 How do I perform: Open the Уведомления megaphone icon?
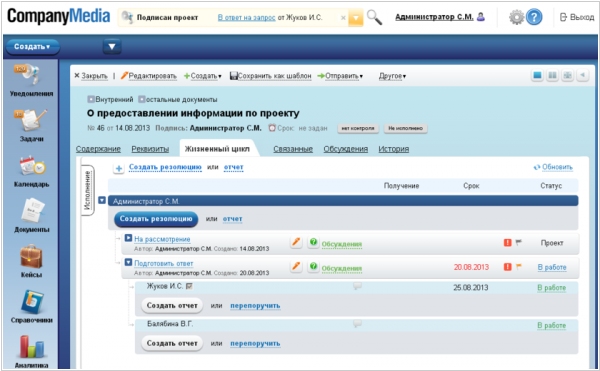tap(28, 75)
